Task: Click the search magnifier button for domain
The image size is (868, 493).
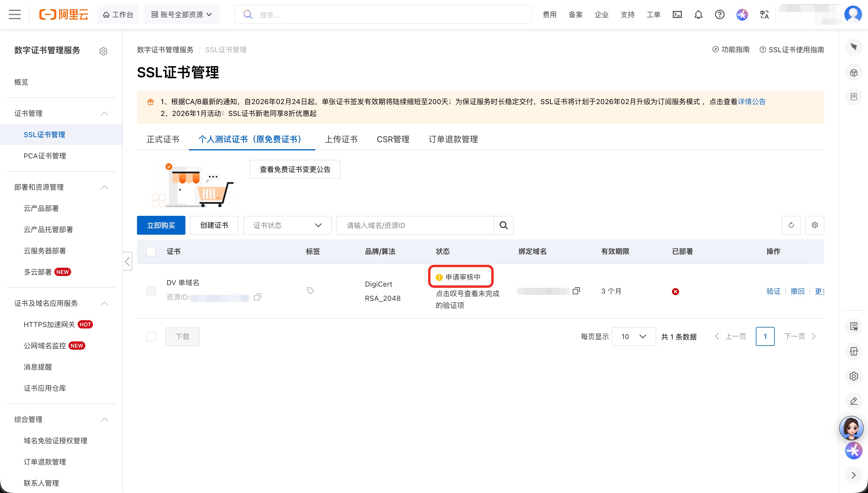Action: [x=504, y=225]
